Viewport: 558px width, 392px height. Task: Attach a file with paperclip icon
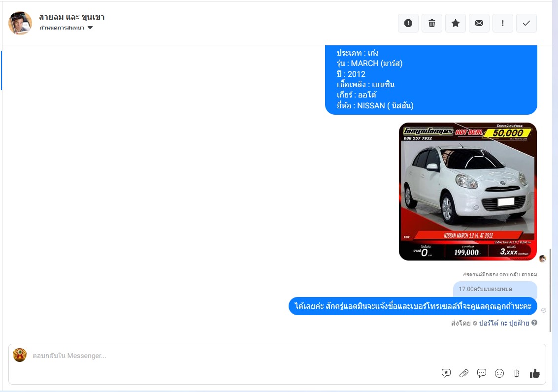pyautogui.click(x=464, y=373)
